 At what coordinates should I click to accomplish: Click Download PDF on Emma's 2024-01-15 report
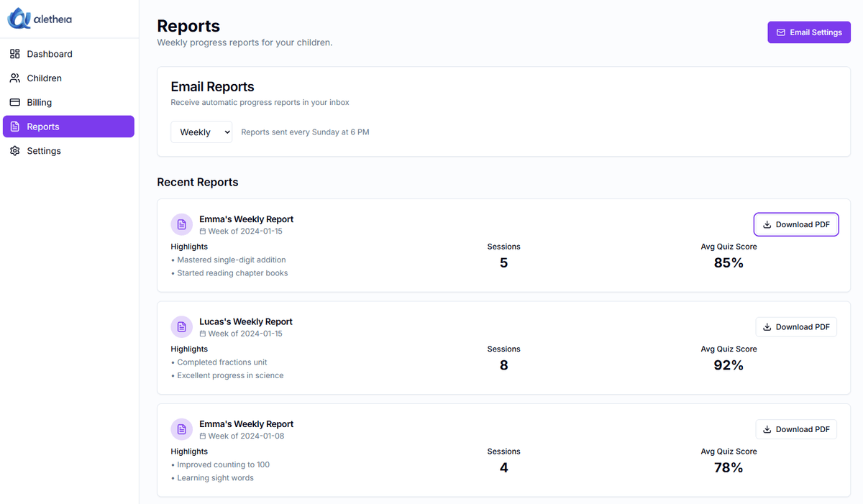(796, 224)
